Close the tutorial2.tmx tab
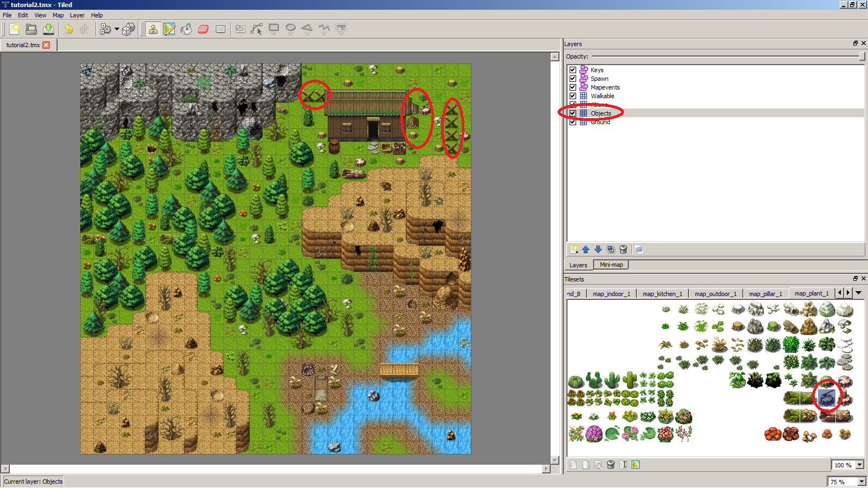The height and width of the screenshot is (488, 868). pos(46,45)
